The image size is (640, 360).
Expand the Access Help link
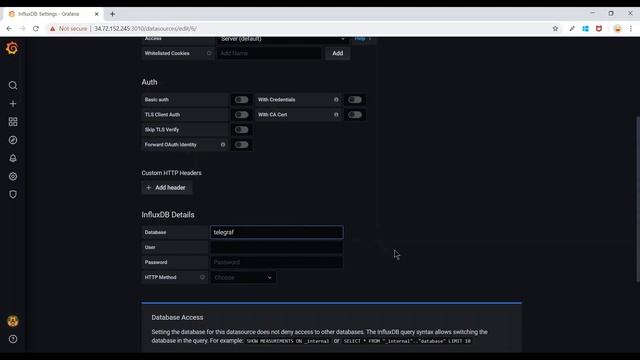click(x=362, y=39)
